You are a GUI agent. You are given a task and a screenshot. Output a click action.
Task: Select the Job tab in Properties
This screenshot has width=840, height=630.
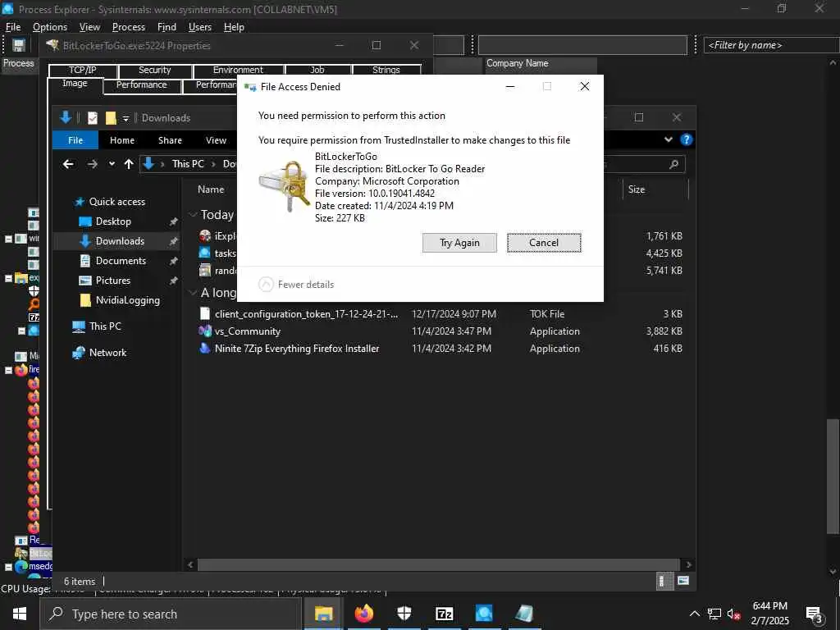[x=317, y=71]
